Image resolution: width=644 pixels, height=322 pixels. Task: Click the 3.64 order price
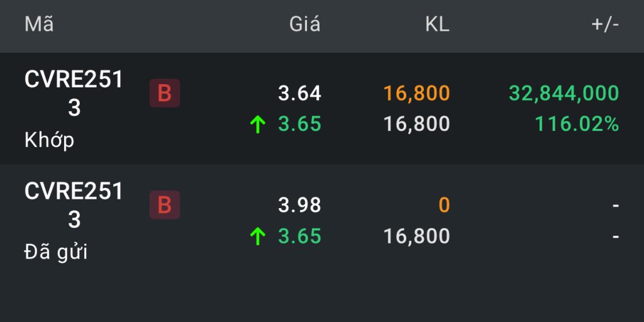299,94
